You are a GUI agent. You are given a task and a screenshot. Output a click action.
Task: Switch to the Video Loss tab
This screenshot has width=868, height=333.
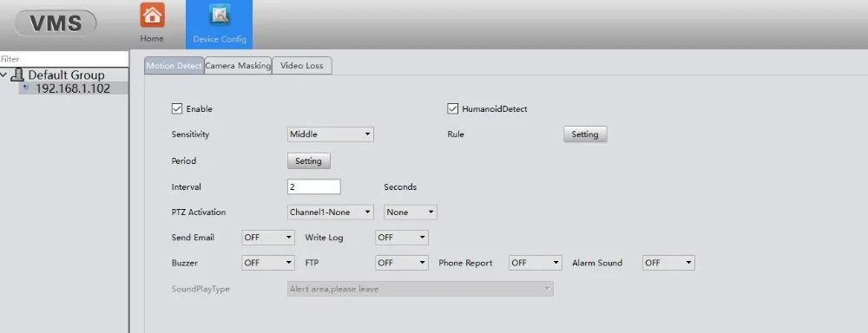(x=302, y=65)
